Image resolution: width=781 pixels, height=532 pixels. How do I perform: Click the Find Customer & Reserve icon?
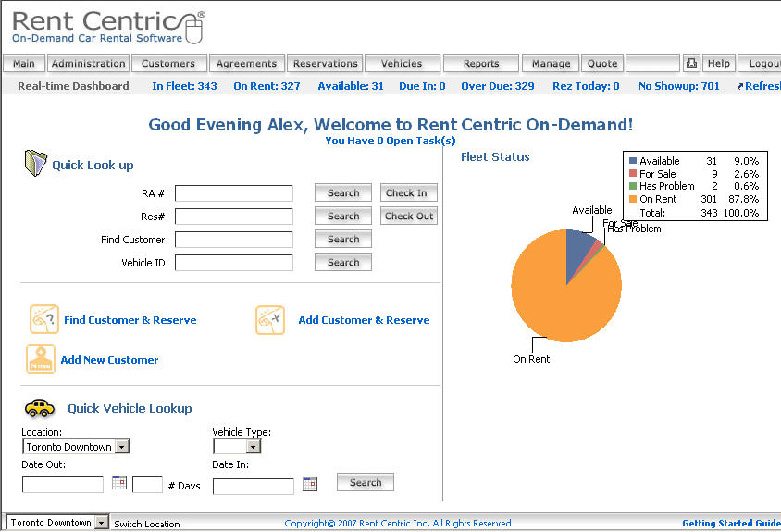[44, 319]
